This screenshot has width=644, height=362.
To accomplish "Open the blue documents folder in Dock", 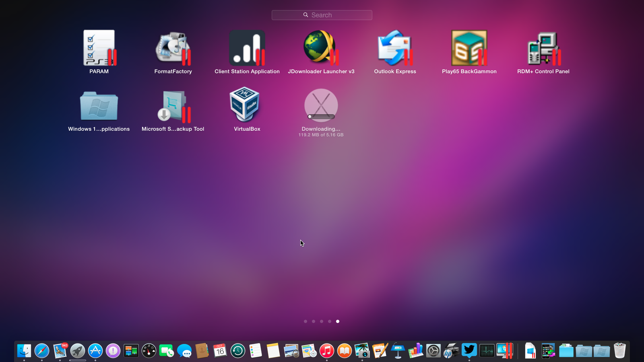I will (x=566, y=351).
